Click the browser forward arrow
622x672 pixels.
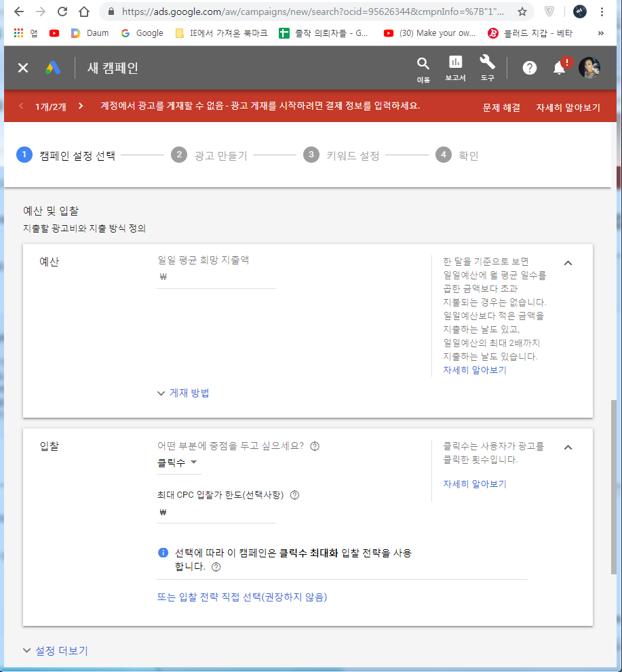[x=41, y=12]
